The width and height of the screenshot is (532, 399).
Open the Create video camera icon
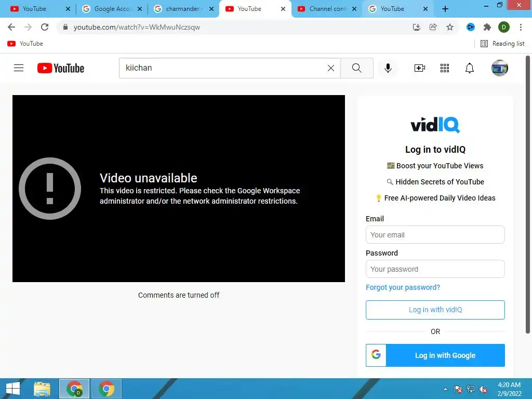point(420,68)
